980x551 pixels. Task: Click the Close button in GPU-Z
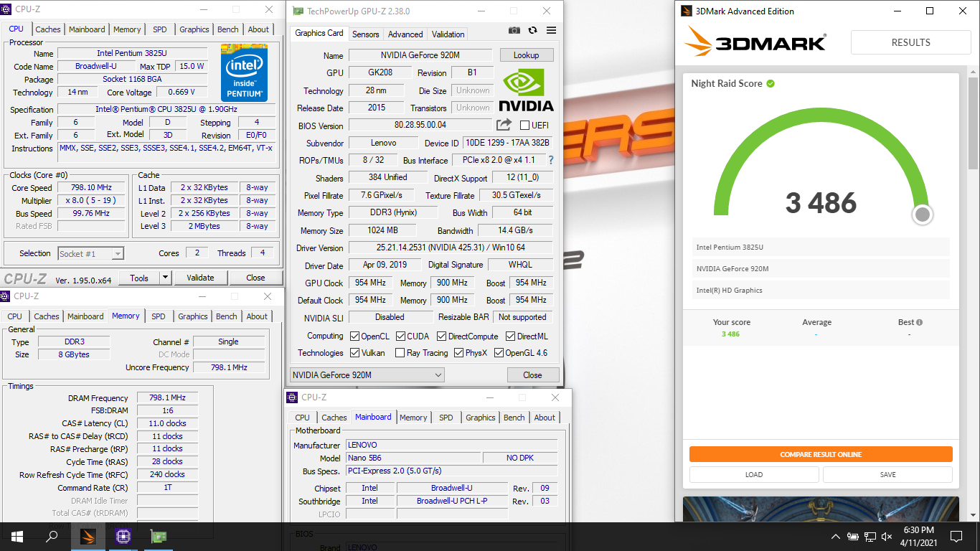532,375
